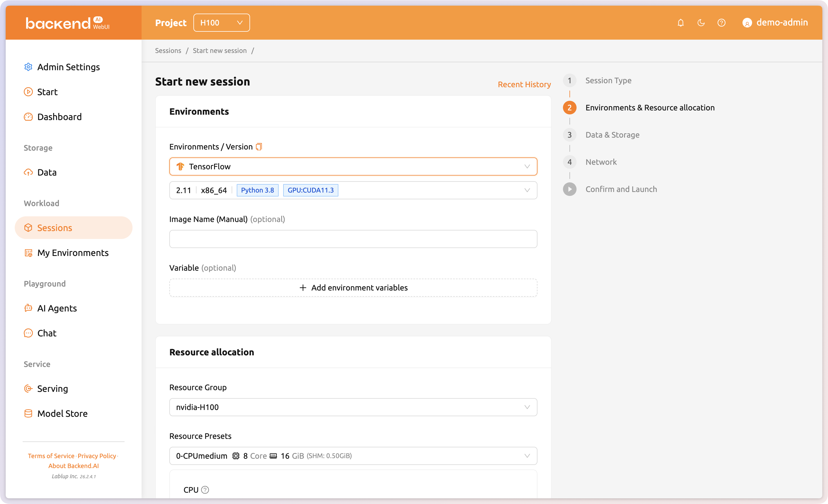Click the Backend.AI WebUI logo
Image resolution: width=828 pixels, height=504 pixels.
(67, 23)
